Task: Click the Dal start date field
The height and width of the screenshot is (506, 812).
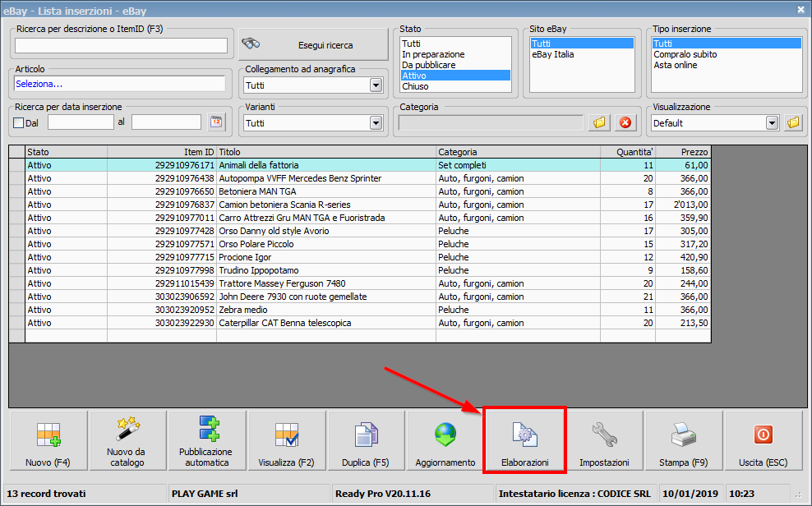Action: (x=81, y=122)
